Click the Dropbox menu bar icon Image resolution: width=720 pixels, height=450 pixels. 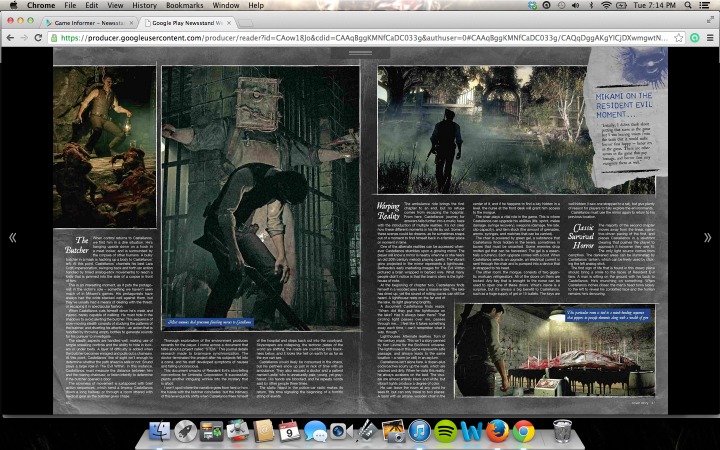tap(532, 5)
